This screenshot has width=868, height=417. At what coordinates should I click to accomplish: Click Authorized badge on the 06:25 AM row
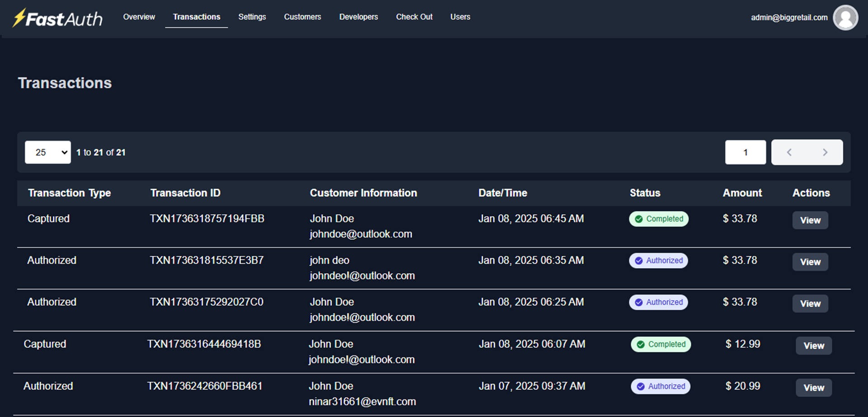(659, 302)
